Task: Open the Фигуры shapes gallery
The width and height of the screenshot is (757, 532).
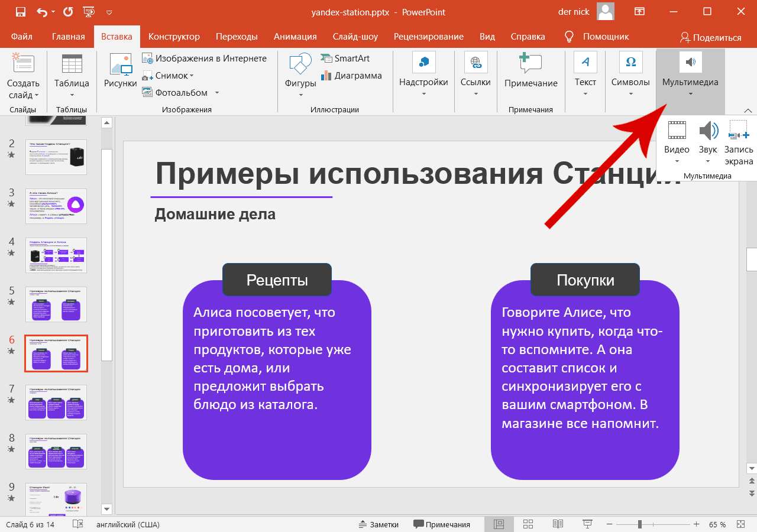Action: pyautogui.click(x=300, y=75)
